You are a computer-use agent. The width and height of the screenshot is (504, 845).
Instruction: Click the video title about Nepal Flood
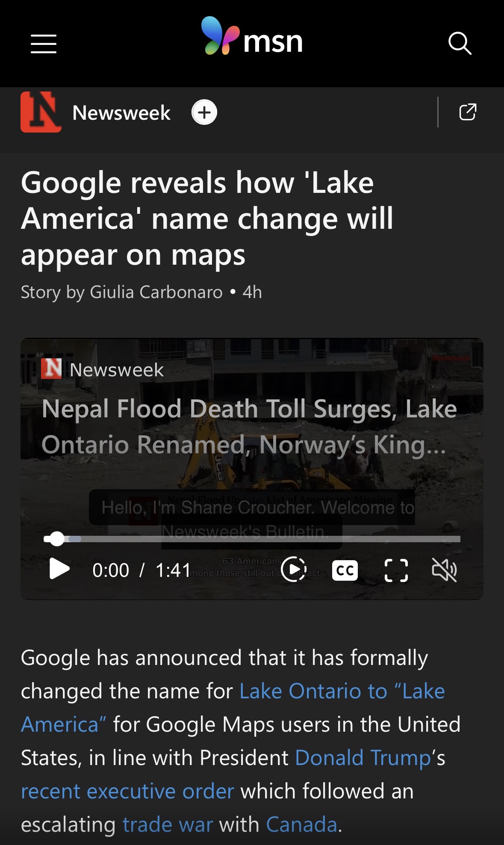(249, 426)
